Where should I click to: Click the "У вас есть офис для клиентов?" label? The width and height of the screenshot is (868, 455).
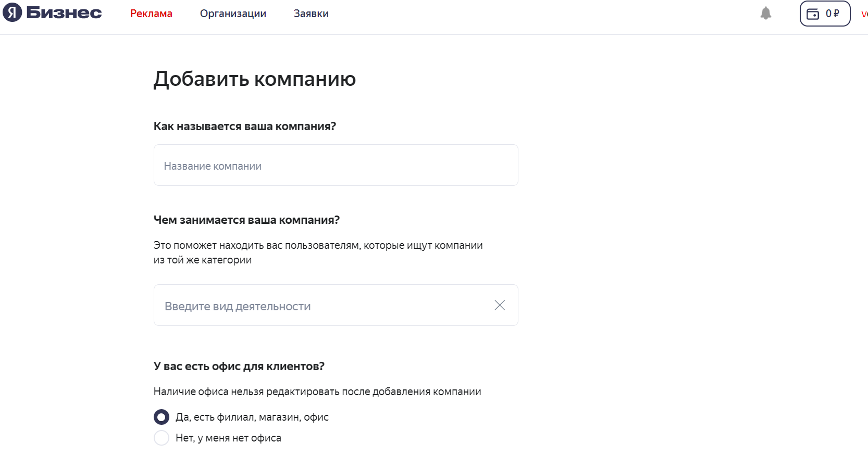tap(239, 366)
